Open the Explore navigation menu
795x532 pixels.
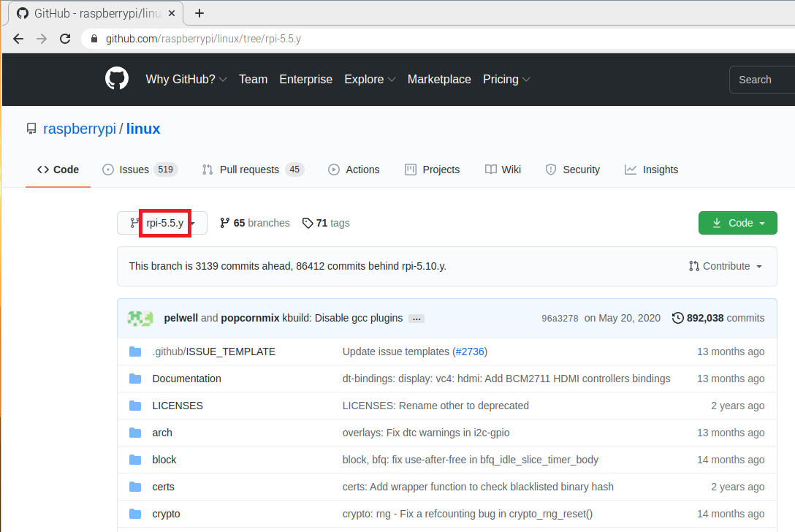[370, 79]
